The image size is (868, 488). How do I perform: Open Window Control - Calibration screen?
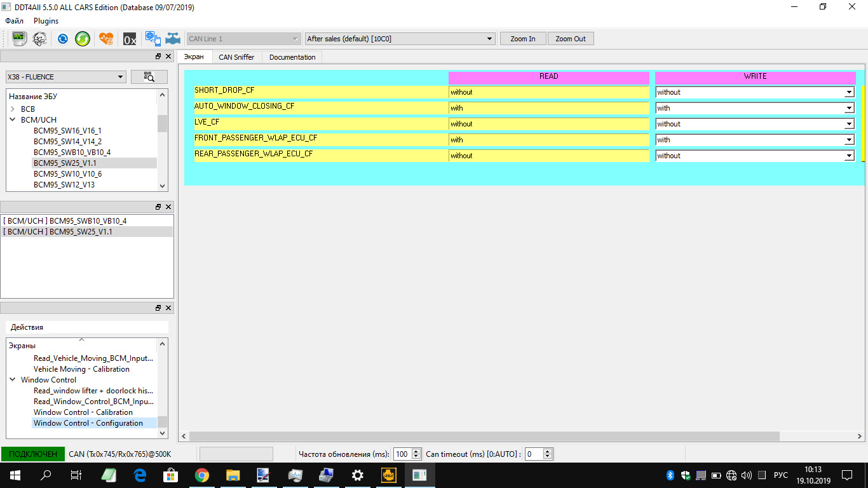83,412
